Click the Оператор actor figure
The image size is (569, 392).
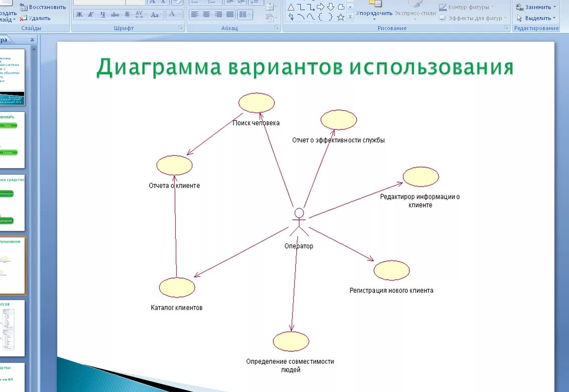tap(299, 222)
